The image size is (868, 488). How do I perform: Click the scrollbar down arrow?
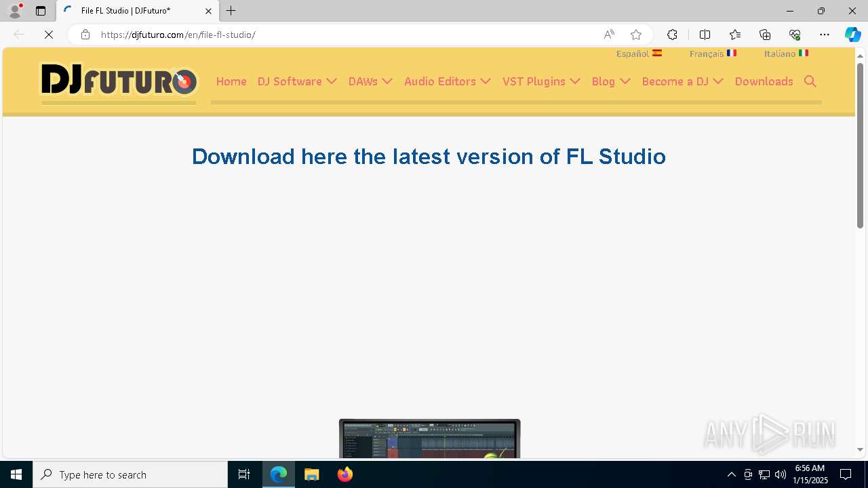(x=860, y=449)
